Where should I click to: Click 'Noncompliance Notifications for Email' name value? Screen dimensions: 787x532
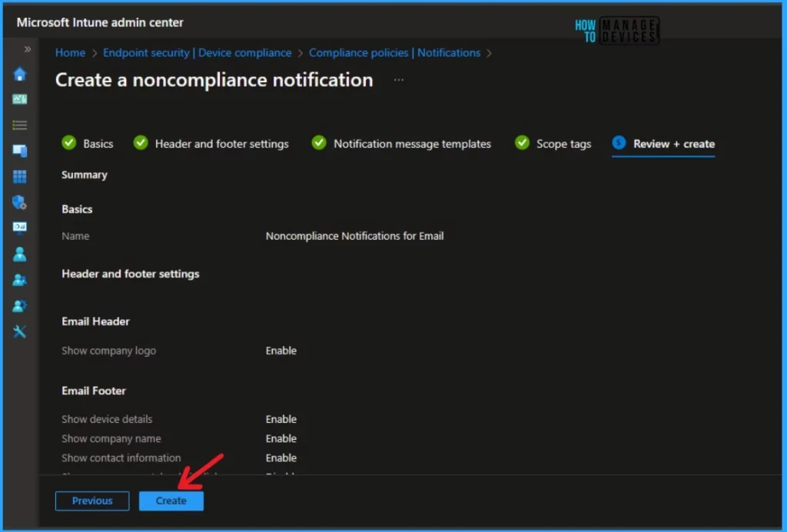tap(354, 236)
